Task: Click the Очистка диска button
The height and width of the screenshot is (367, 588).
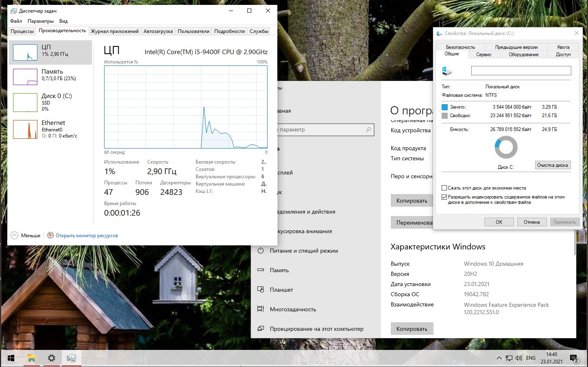Action: [552, 165]
